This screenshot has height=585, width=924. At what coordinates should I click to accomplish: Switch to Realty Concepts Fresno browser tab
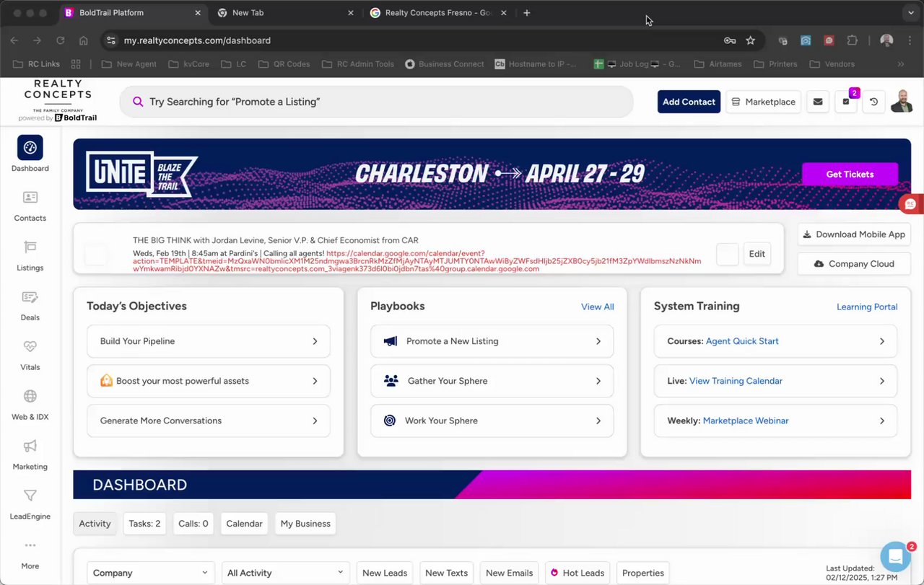tap(437, 13)
